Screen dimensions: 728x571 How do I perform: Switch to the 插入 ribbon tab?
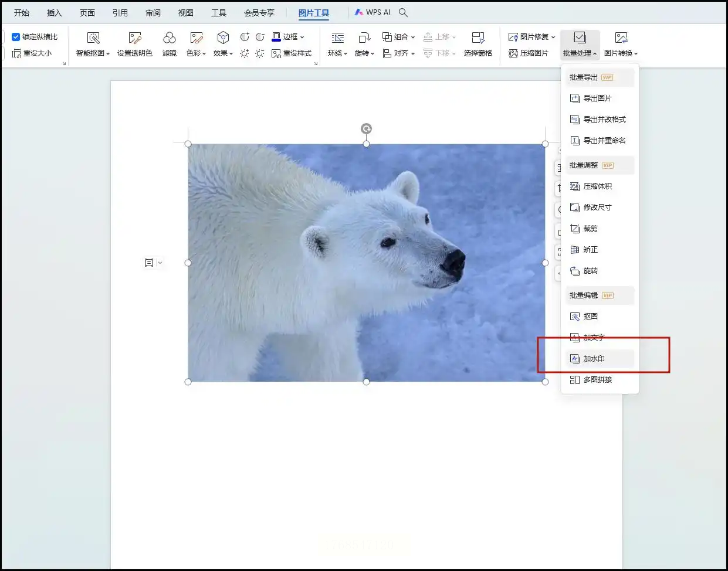pyautogui.click(x=54, y=12)
